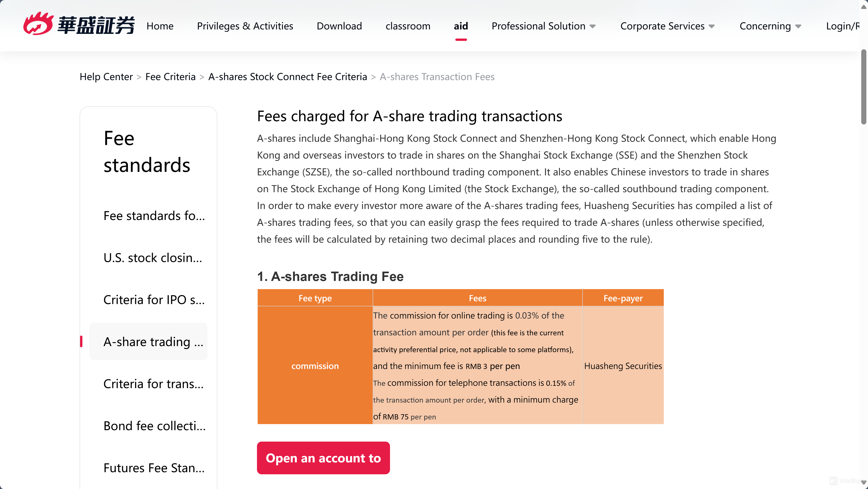Expand the Concerning dropdown arrow
The image size is (868, 489).
click(x=798, y=26)
